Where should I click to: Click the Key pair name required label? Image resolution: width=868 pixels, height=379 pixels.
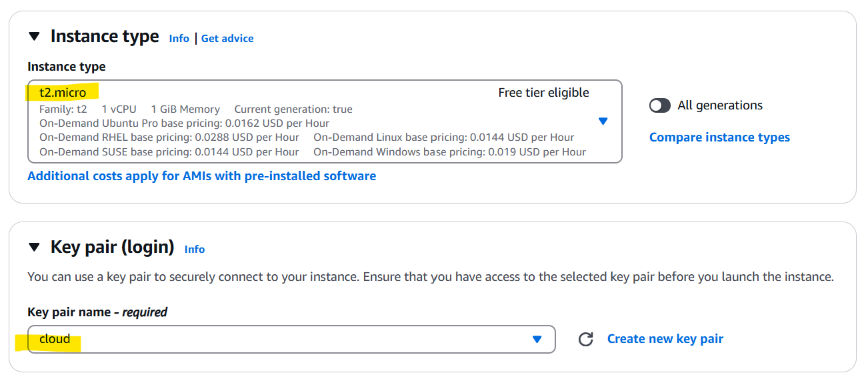click(x=97, y=312)
